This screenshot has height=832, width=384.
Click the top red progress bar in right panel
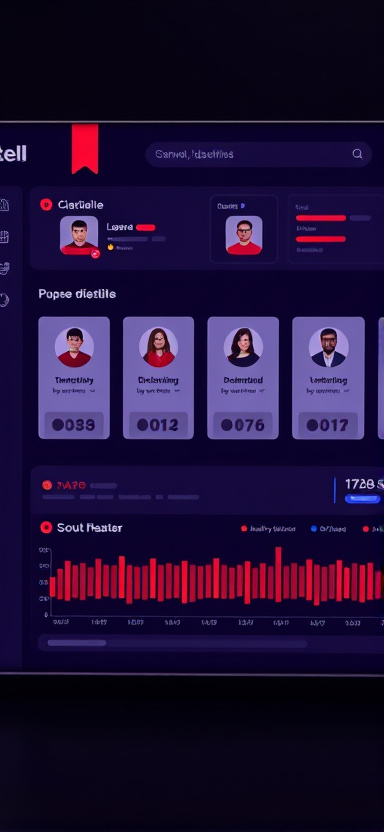click(321, 218)
